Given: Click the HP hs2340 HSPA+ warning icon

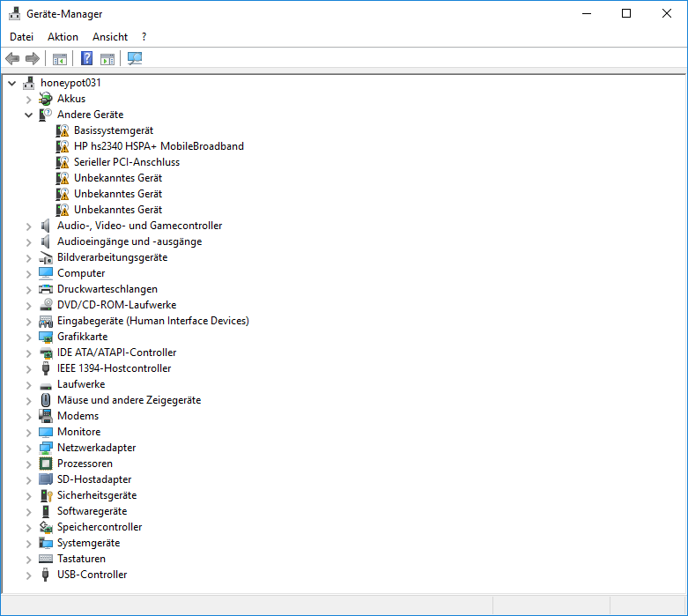Looking at the screenshot, I should [63, 146].
